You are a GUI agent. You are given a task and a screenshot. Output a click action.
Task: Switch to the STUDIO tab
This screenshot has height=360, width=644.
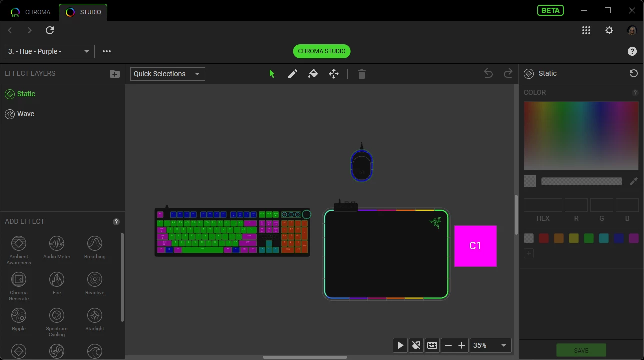click(83, 12)
